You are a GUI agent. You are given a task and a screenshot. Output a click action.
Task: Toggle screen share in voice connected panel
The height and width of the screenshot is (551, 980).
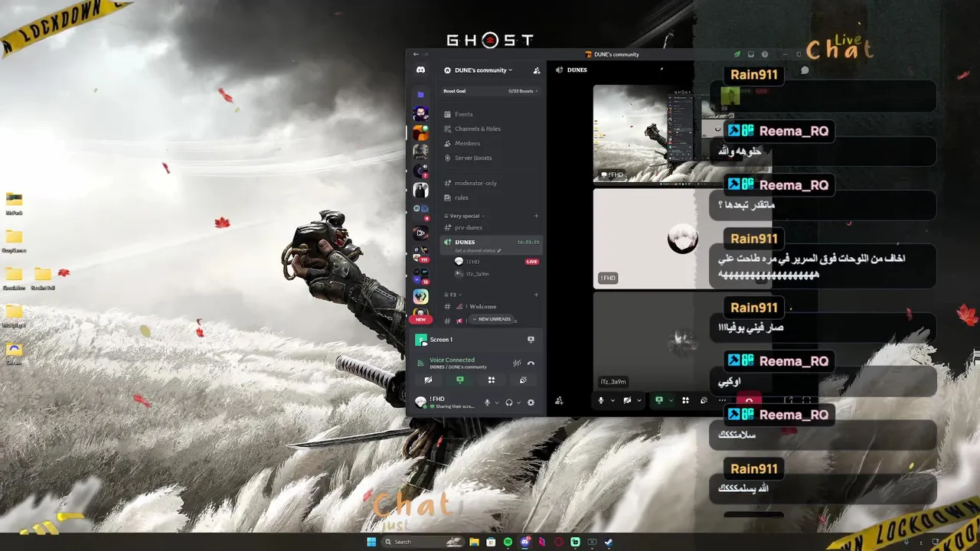(460, 380)
